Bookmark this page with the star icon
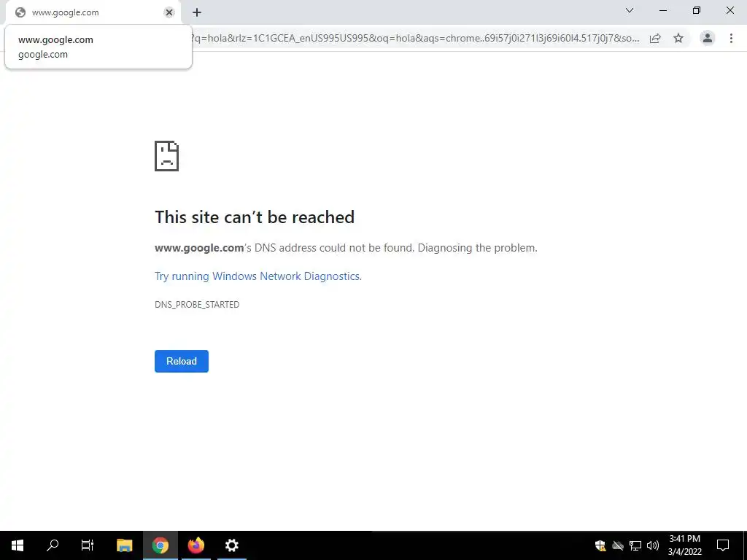Screen dimensions: 747x560 (678, 38)
